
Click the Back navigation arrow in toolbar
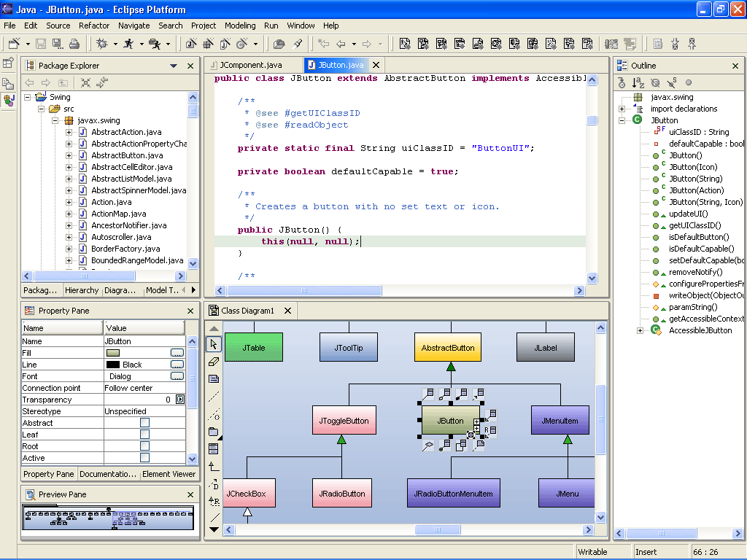pyautogui.click(x=341, y=44)
